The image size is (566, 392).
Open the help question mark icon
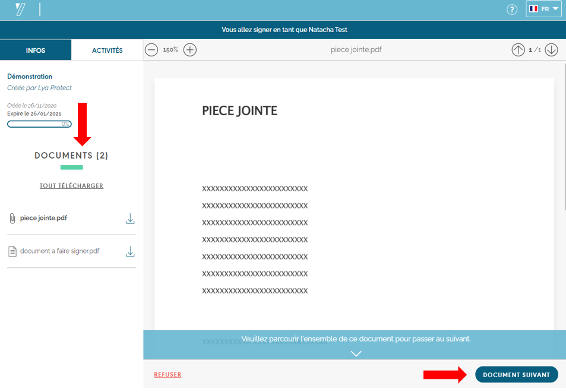point(512,10)
